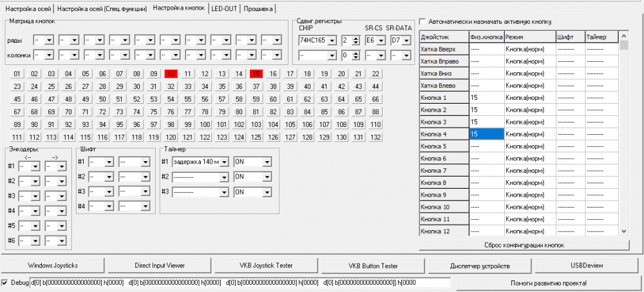Click physical button 132 in grid
The height and width of the screenshot is (292, 644).
click(x=375, y=137)
